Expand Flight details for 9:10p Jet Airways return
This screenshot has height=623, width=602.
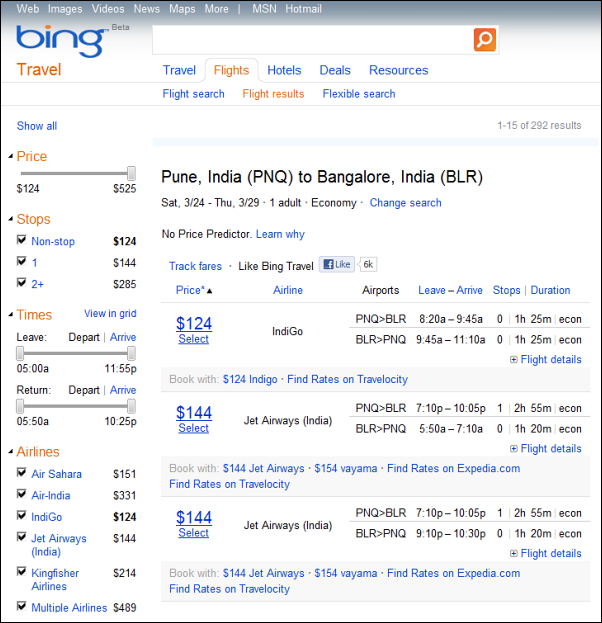546,553
